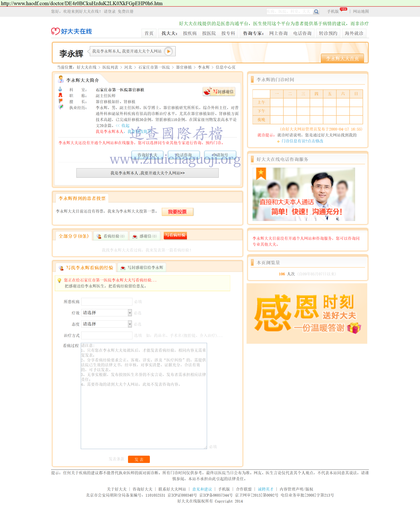Click the lightbulb tip icon
The height and width of the screenshot is (506, 420).
click(x=60, y=280)
